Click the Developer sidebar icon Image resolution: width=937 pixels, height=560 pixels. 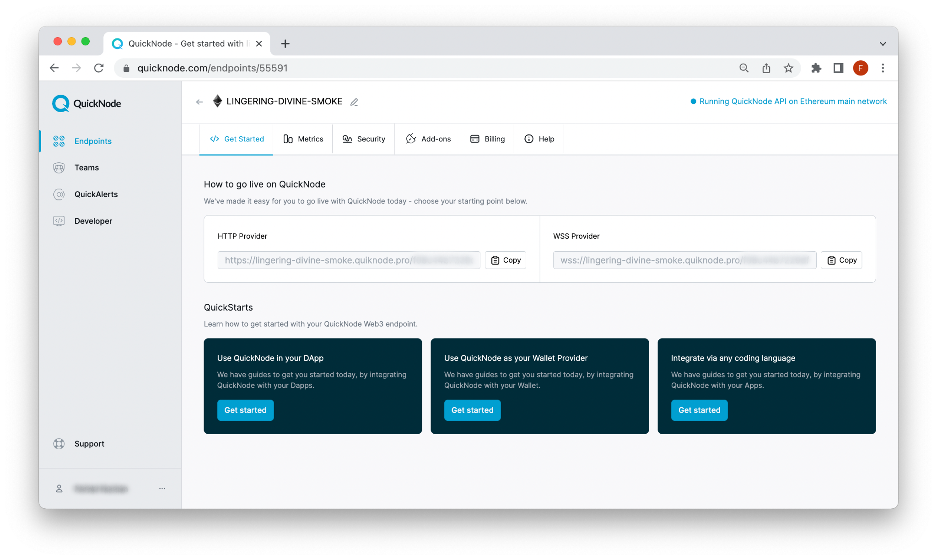59,221
